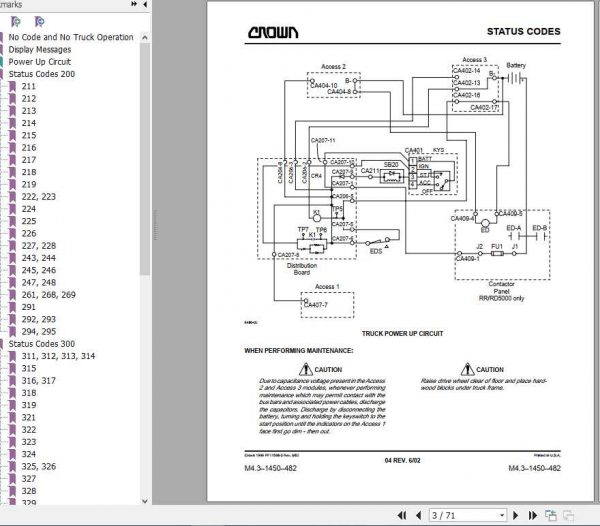Go to the first page
The image size is (600, 526).
[402, 515]
